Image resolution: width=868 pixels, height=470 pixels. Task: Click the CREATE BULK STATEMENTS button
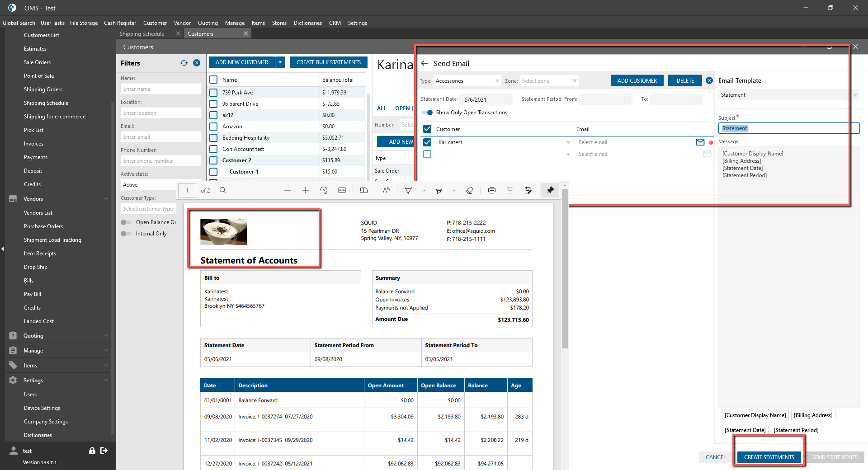[x=329, y=62]
